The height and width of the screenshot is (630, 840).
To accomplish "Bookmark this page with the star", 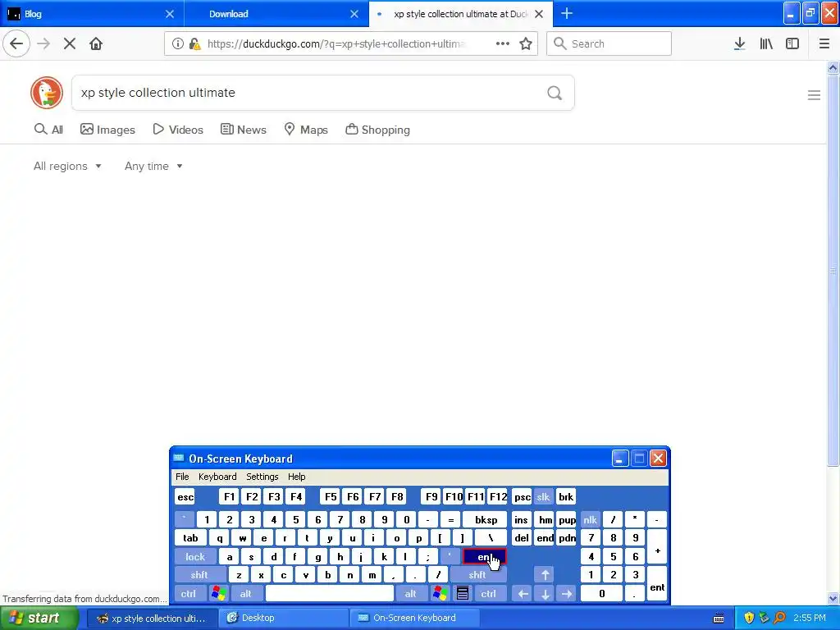I will pyautogui.click(x=526, y=44).
